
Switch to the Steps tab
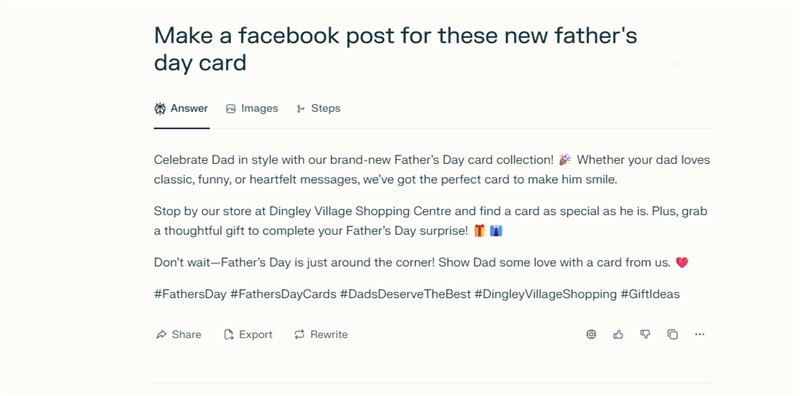318,108
